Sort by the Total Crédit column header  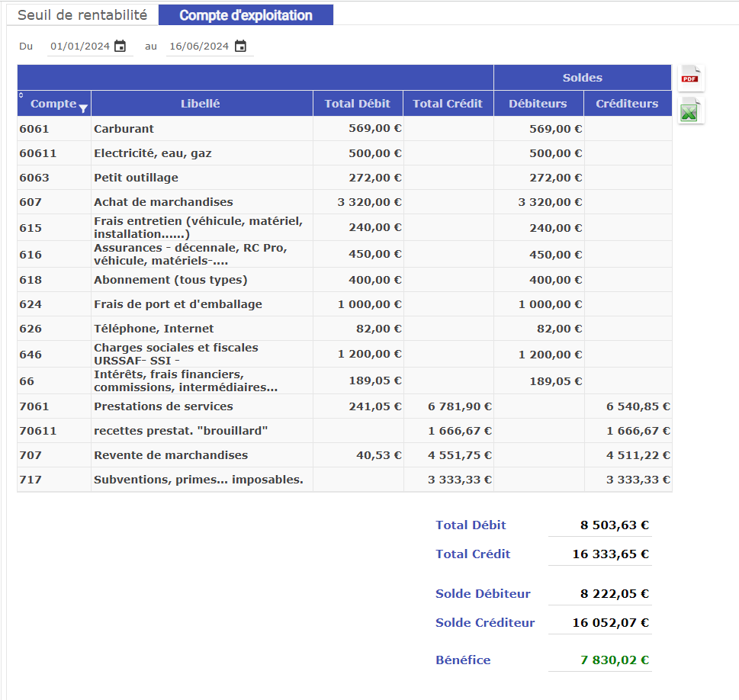tap(448, 104)
